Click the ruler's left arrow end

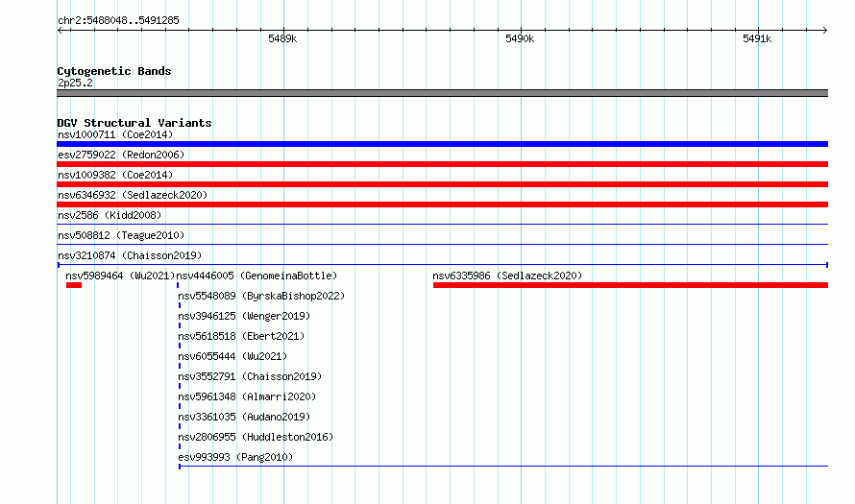60,30
